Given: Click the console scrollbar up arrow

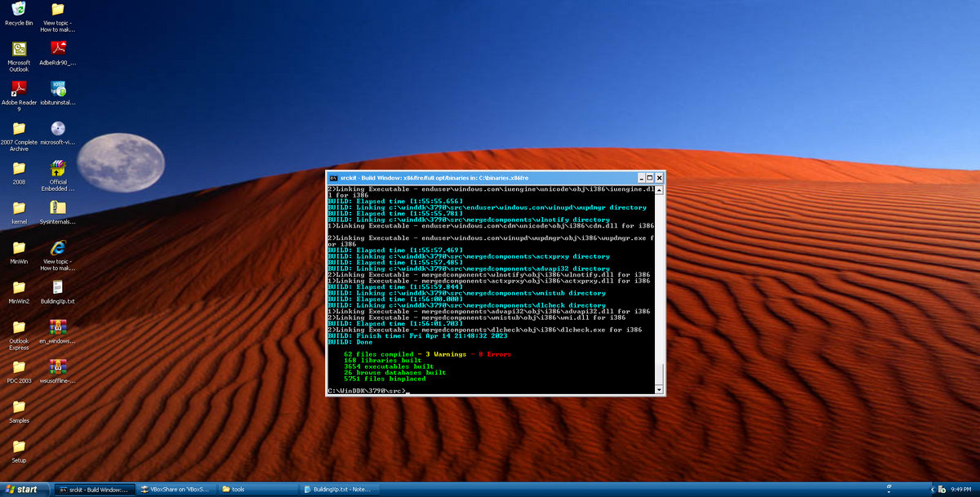Looking at the screenshot, I should pos(660,189).
